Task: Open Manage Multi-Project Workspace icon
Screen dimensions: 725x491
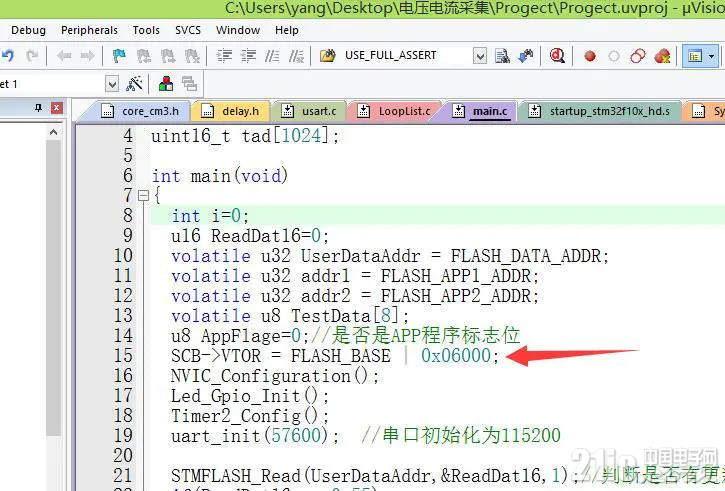Action: tap(190, 84)
